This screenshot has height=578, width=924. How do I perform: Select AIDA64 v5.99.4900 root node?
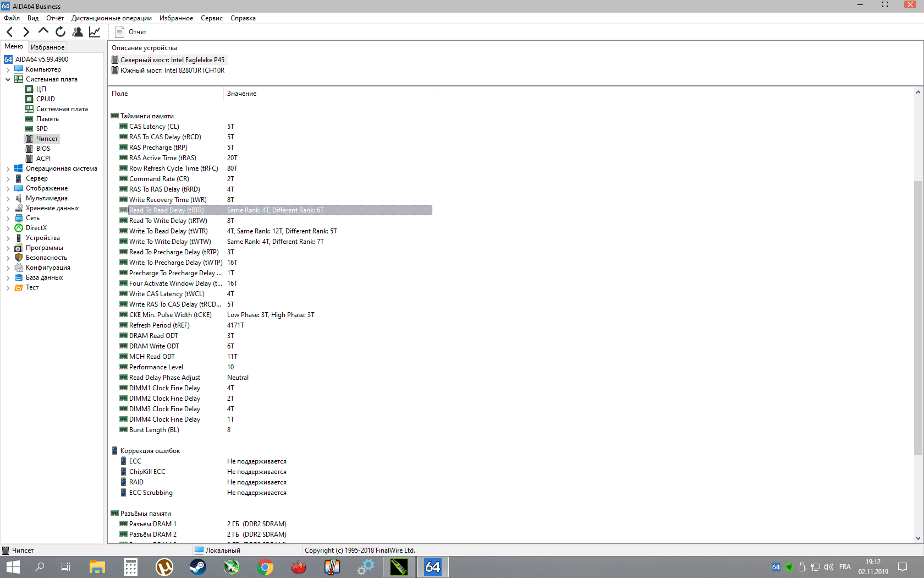[x=42, y=59]
